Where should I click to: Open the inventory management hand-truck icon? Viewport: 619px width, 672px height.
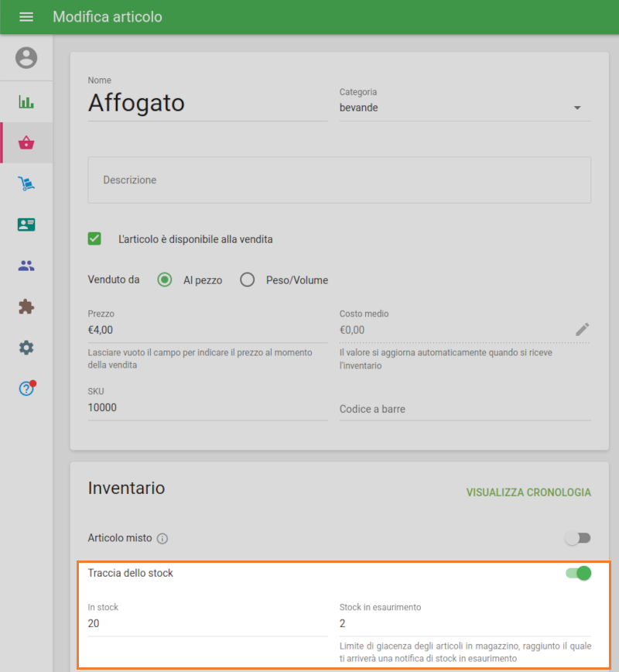(x=26, y=183)
